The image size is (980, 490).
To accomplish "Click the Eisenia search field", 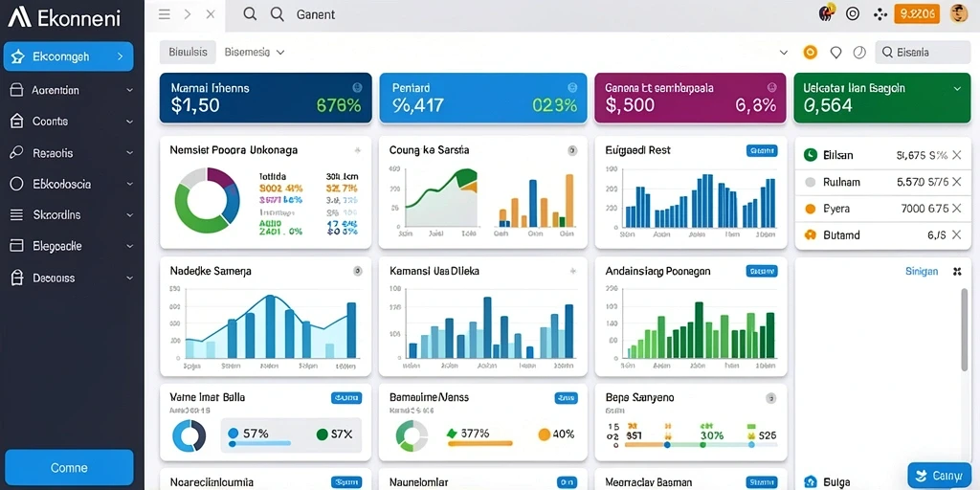I will pos(923,53).
